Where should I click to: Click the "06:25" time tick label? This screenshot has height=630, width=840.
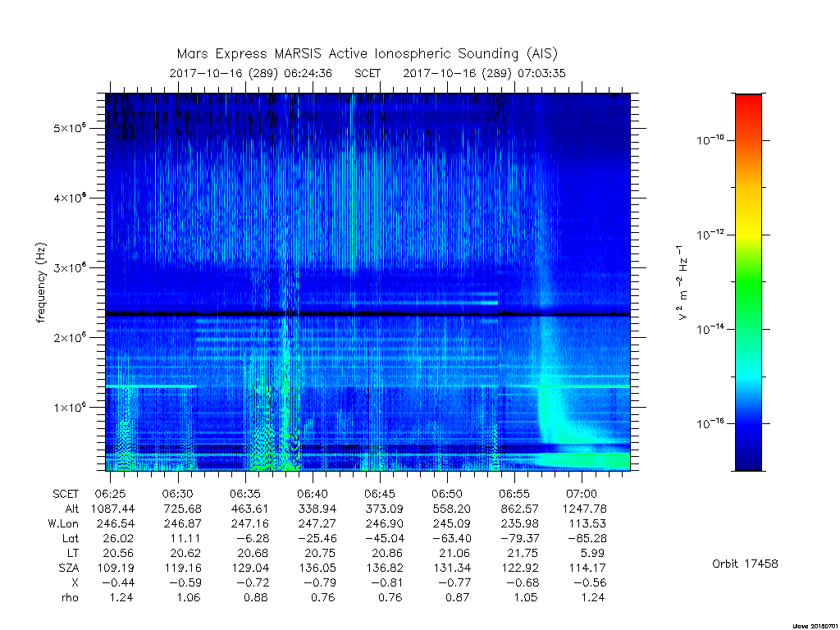111,494
